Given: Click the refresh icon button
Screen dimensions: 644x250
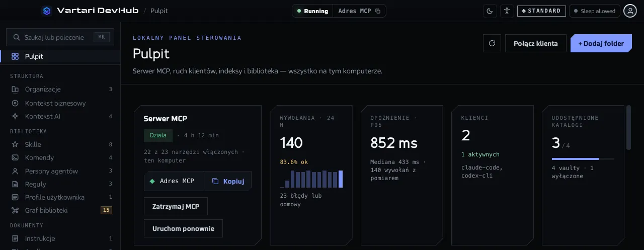Looking at the screenshot, I should [x=492, y=43].
